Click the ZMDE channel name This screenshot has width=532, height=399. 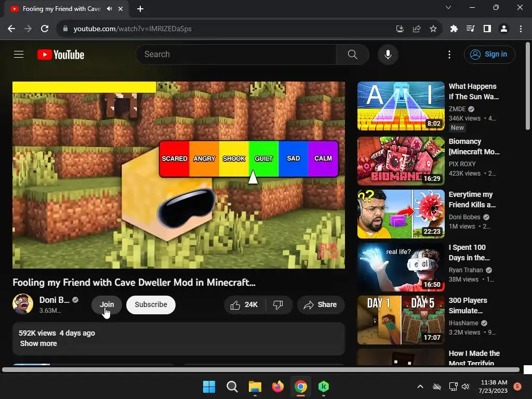[457, 109]
